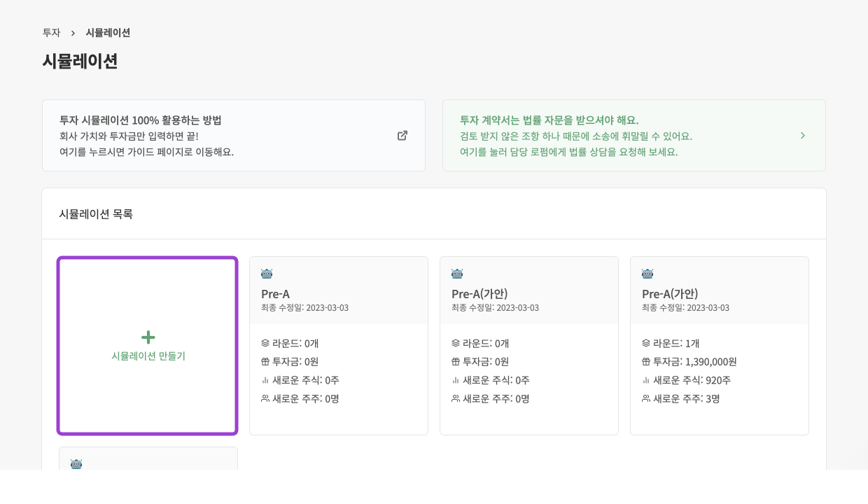Click the people icon on the middle Pre-A(가안) card

pyautogui.click(x=456, y=398)
